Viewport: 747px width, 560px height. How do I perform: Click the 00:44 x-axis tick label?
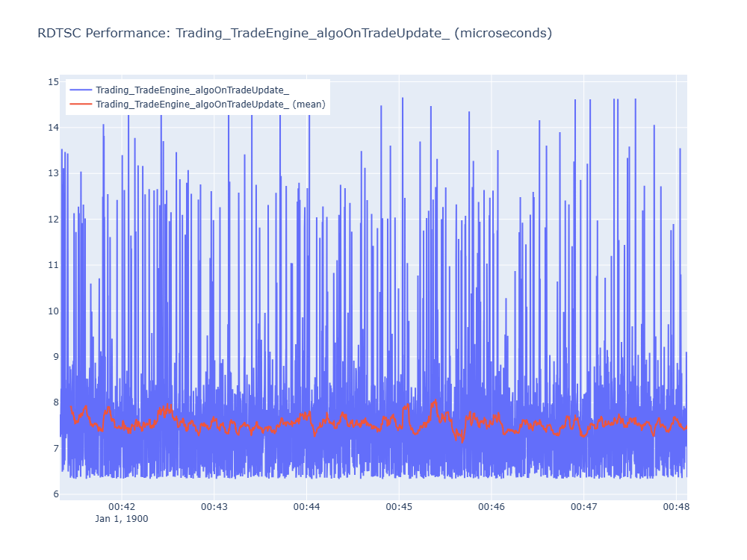coord(306,507)
